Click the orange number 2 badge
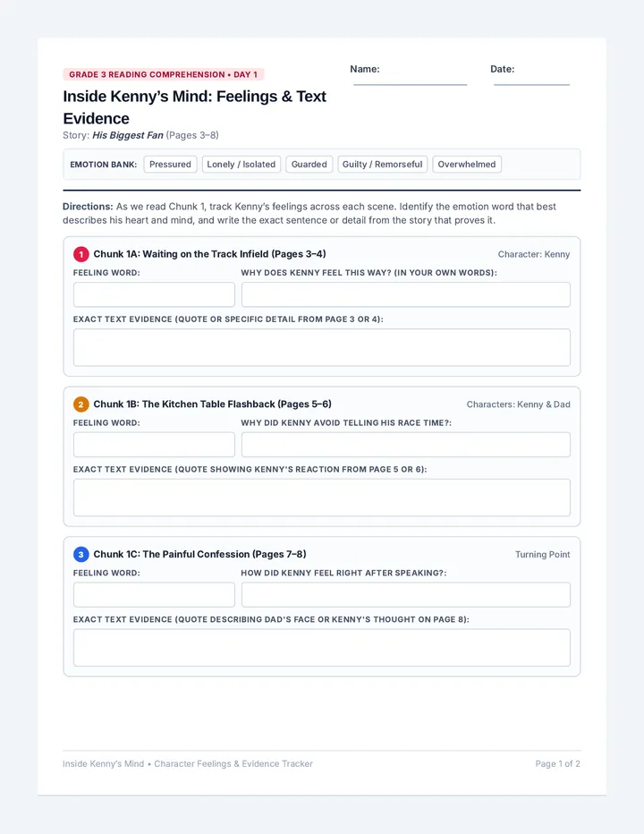This screenshot has height=834, width=644. [x=80, y=404]
